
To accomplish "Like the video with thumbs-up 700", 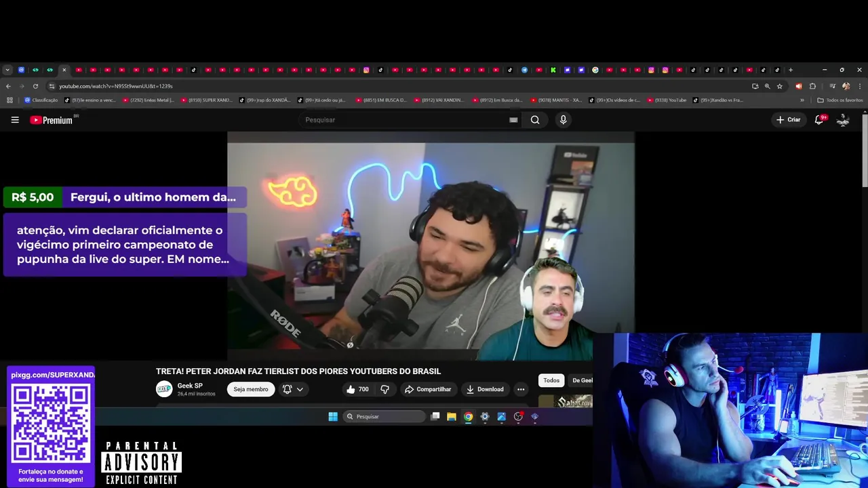I will (x=357, y=389).
